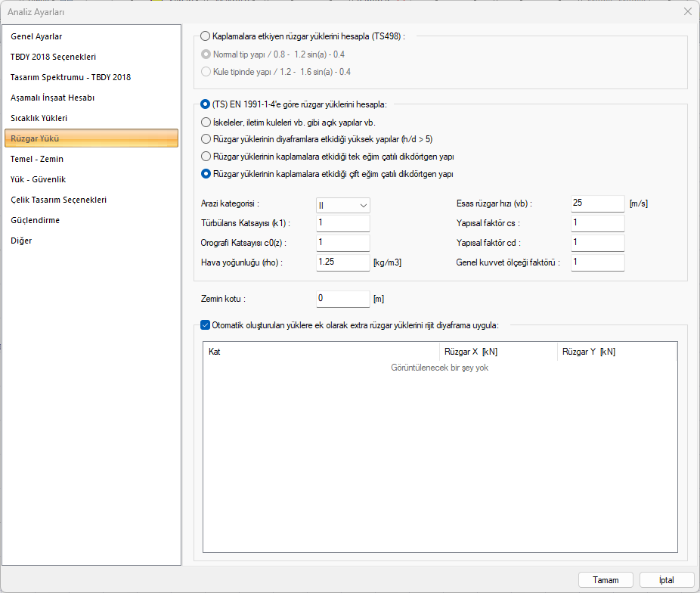Click the Esas rüzgar hızı (vb) field
The image size is (700, 593).
point(598,203)
